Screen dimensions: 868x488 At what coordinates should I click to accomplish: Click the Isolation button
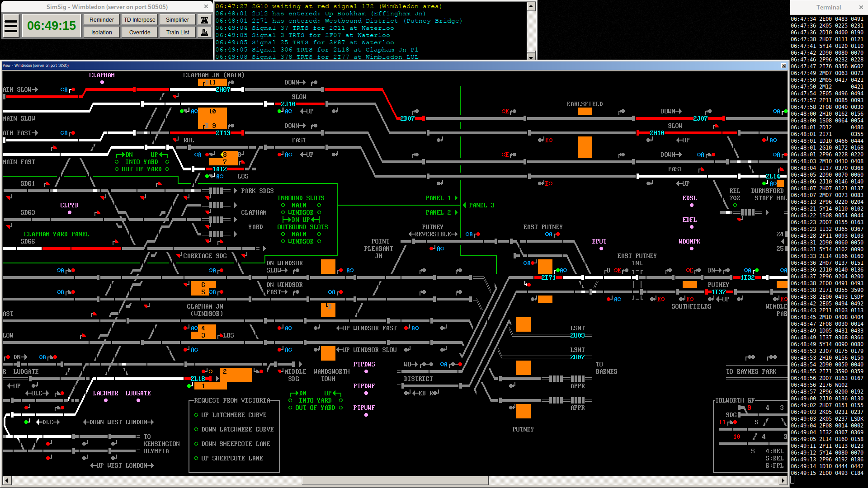click(102, 33)
